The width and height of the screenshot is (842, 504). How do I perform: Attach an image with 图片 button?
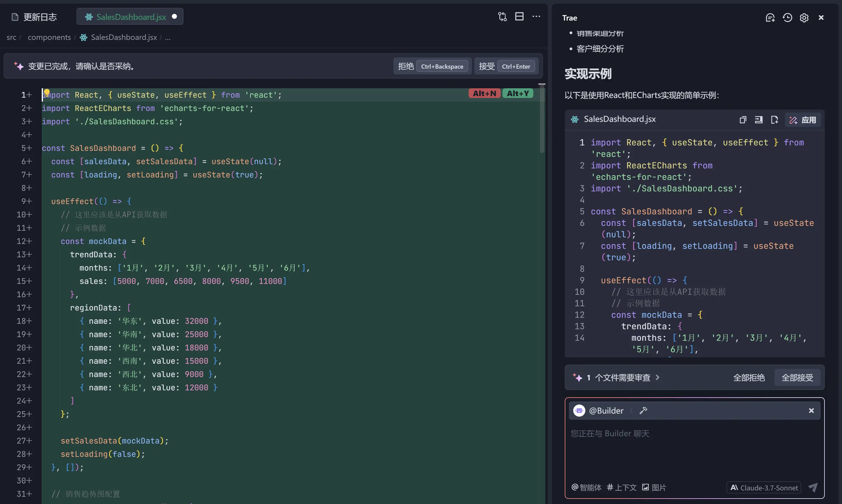pyautogui.click(x=654, y=488)
